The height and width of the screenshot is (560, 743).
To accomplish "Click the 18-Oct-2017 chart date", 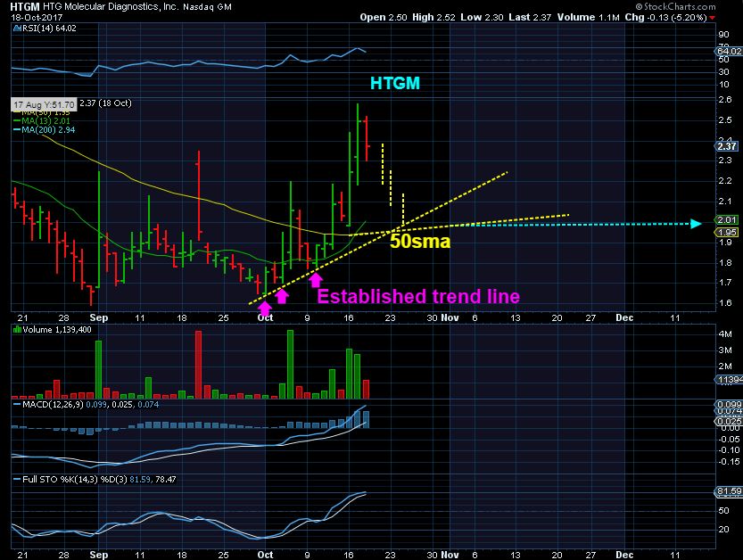I will pos(37,17).
